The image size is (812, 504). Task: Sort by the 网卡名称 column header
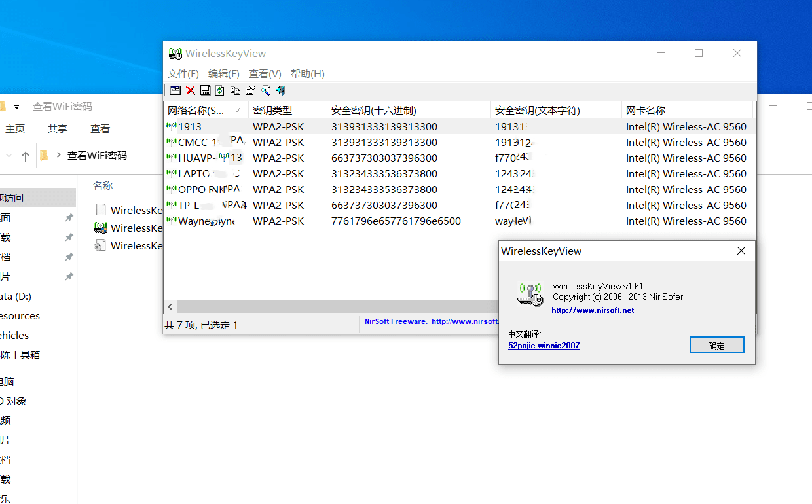click(x=688, y=111)
